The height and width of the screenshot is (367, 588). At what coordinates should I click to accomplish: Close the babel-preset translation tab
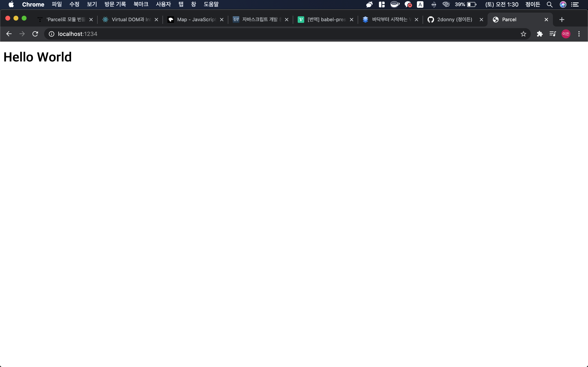(352, 20)
